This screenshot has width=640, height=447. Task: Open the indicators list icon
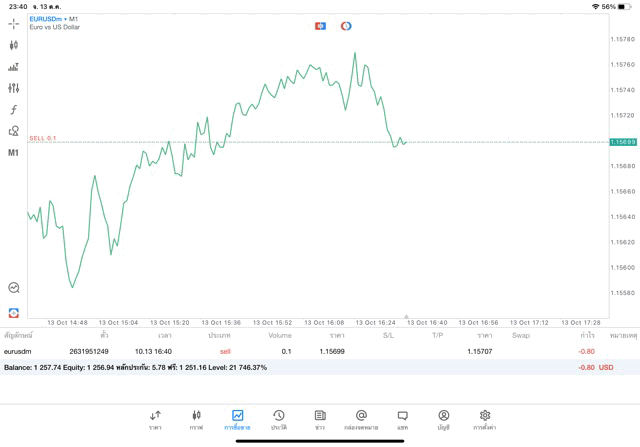[14, 67]
